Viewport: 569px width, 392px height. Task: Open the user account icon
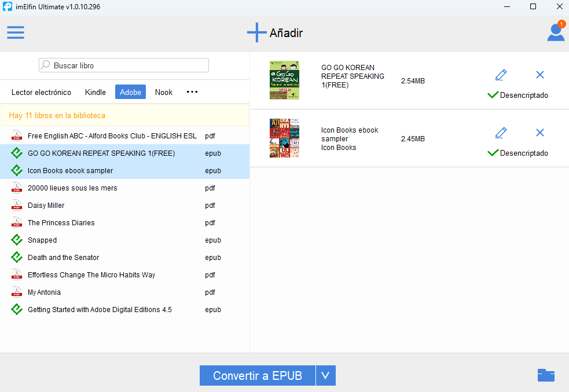(556, 32)
